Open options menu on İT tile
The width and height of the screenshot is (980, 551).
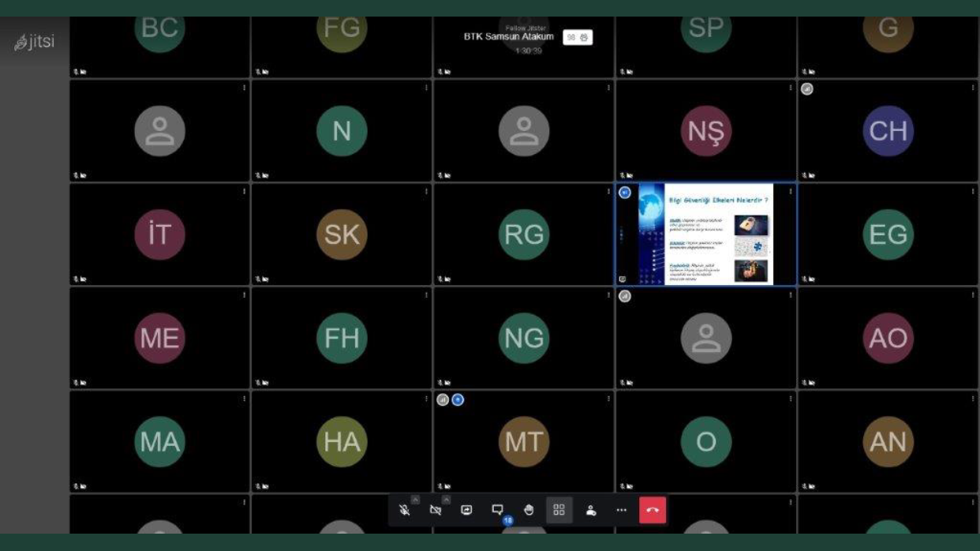(x=244, y=191)
